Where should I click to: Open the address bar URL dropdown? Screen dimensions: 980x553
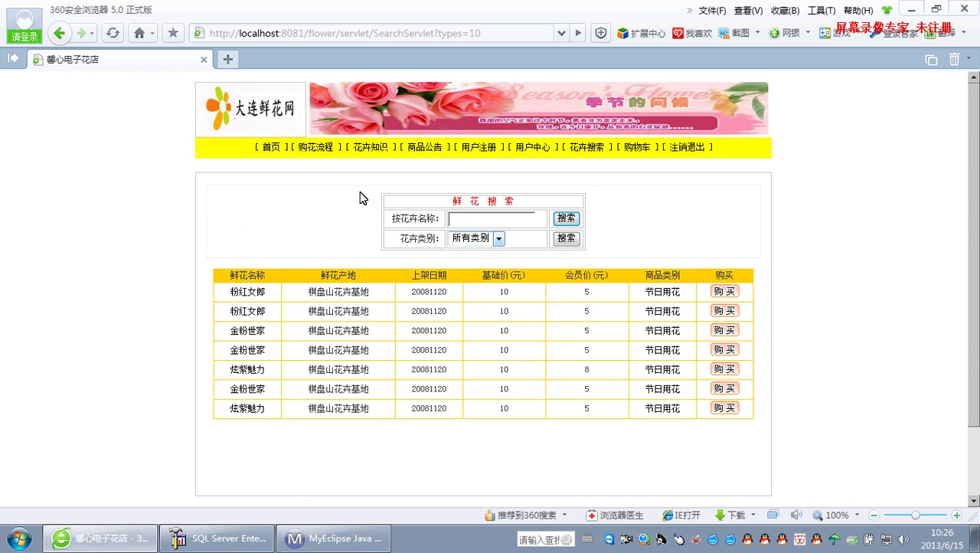(x=561, y=33)
